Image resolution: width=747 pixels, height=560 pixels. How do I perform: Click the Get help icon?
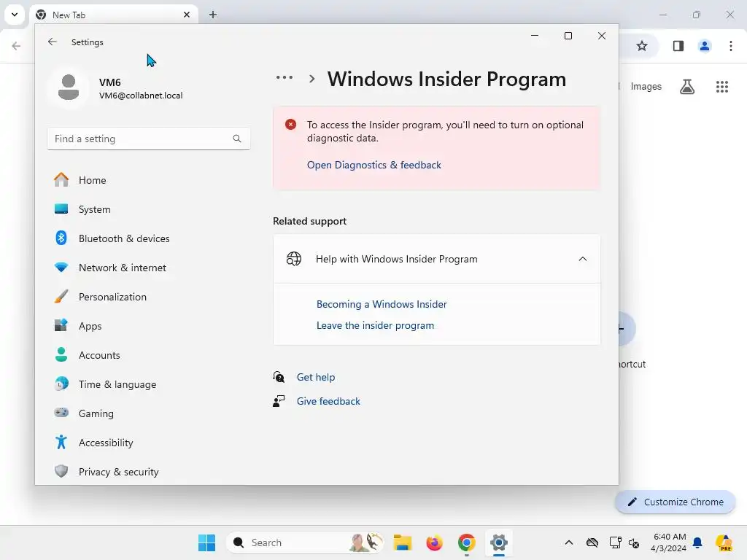(x=279, y=377)
